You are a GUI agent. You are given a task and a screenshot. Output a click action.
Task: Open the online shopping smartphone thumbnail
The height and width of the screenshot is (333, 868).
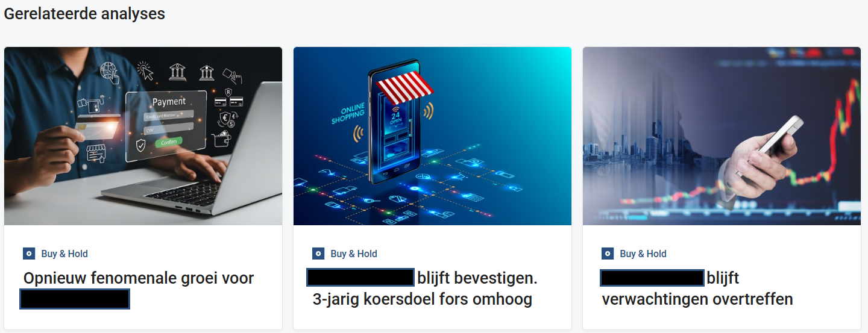click(432, 136)
